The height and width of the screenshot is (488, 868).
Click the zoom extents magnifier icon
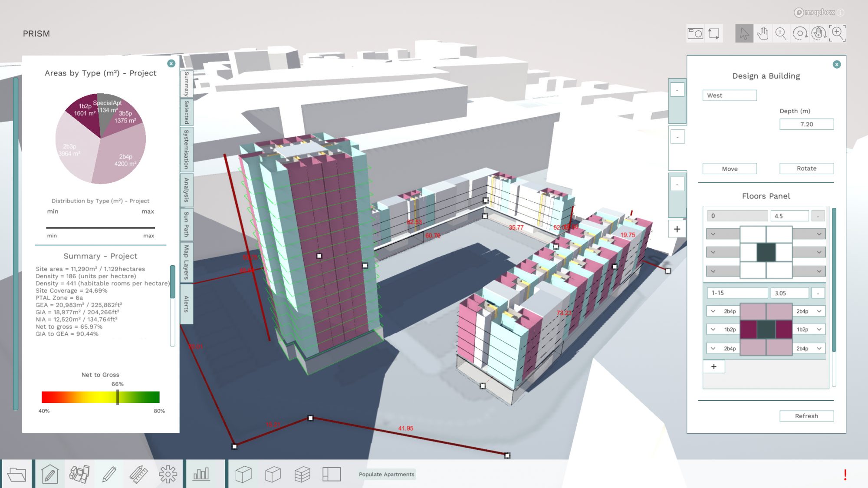(838, 33)
